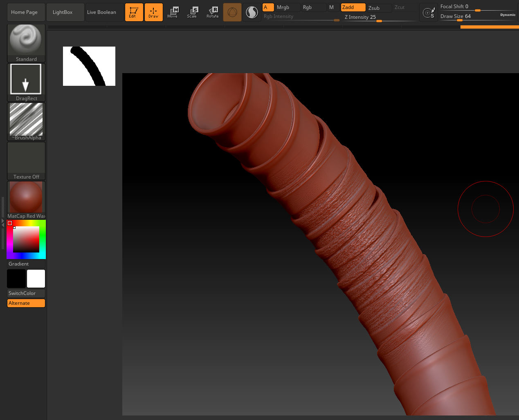The height and width of the screenshot is (420, 519).
Task: Select the Move tool icon
Action: coord(173,12)
